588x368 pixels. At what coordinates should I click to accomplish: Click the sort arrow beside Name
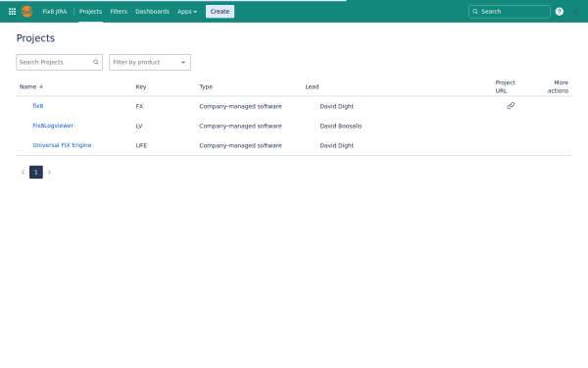[41, 86]
